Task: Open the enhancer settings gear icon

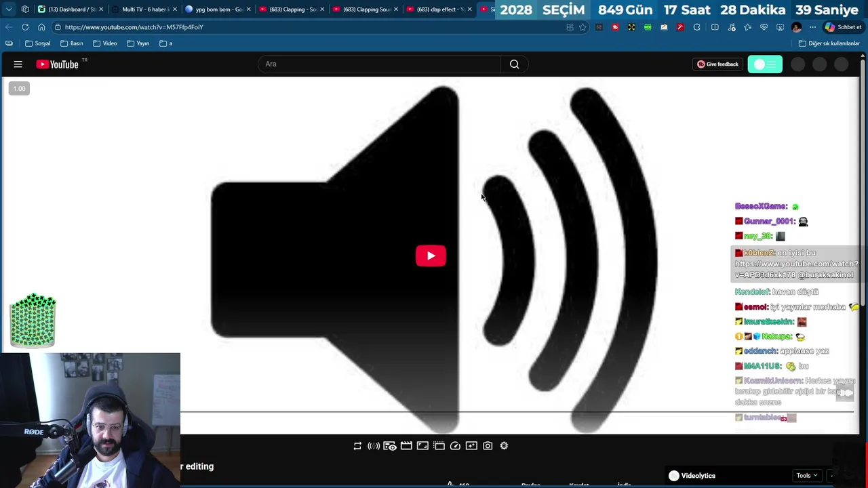Action: [x=504, y=446]
